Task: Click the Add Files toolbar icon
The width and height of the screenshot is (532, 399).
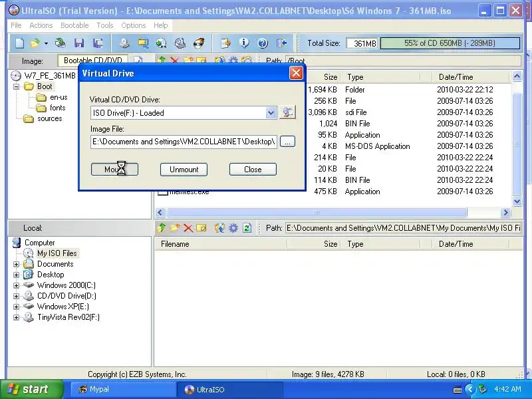Action: tap(225, 43)
